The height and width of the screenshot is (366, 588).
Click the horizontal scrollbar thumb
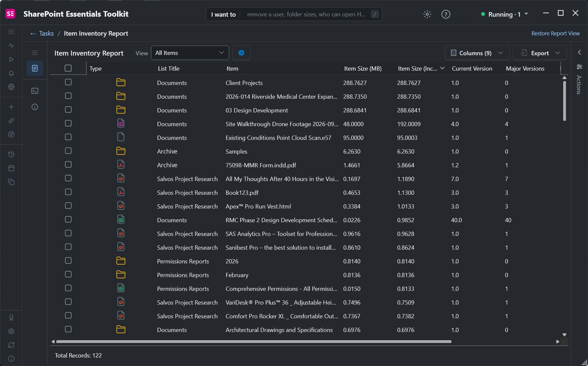coord(254,342)
